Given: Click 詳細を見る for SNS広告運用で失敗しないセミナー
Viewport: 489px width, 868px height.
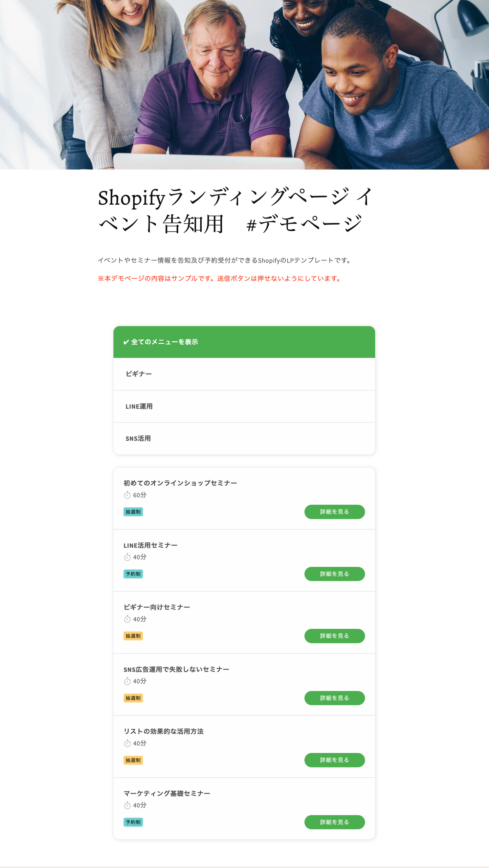Looking at the screenshot, I should pyautogui.click(x=334, y=698).
